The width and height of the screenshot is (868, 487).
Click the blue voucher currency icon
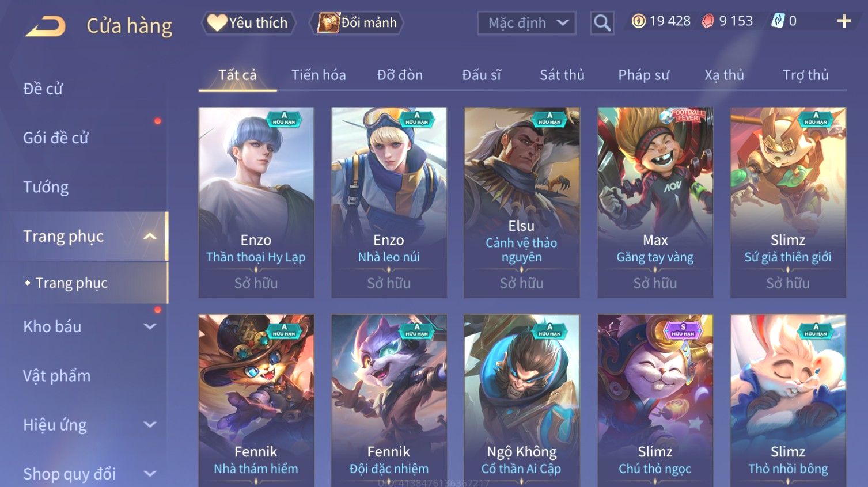point(778,21)
